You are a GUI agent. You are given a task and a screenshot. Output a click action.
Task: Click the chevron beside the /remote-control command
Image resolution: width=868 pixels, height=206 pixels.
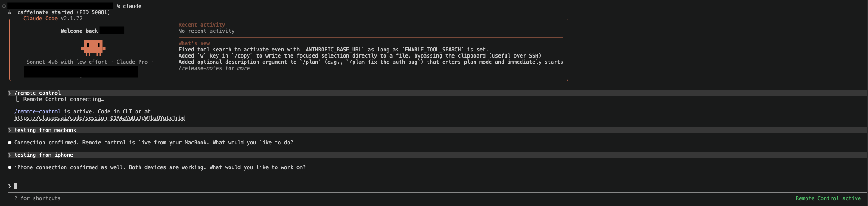click(9, 93)
